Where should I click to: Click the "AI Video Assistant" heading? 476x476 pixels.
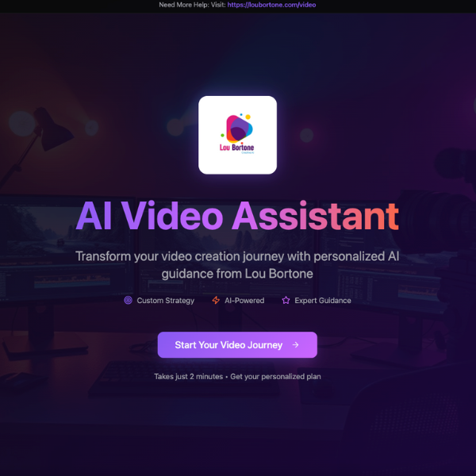point(237,216)
